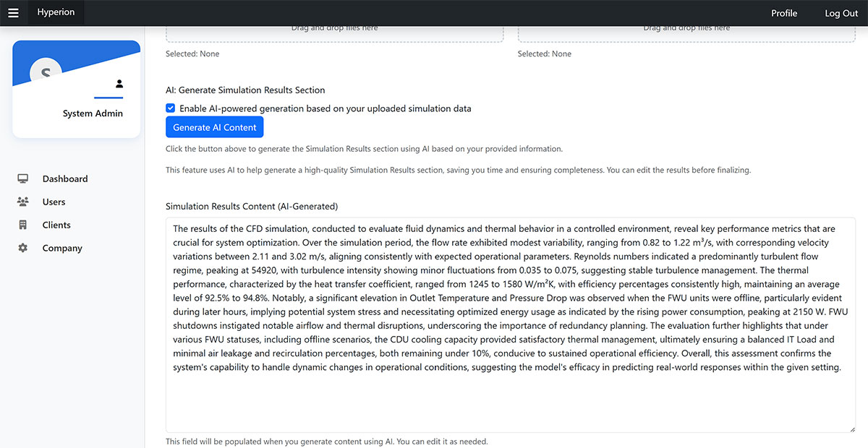Disable AI-powered generation checkbox
This screenshot has height=448, width=868.
(x=170, y=108)
